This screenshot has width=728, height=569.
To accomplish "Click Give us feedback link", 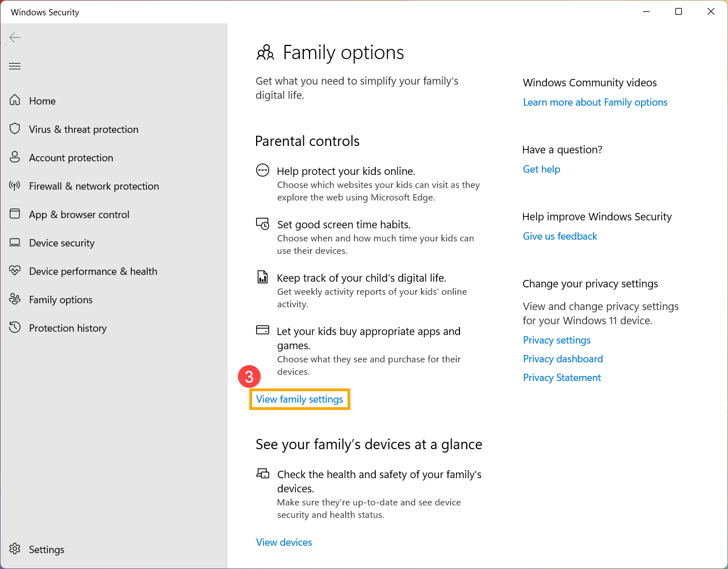I will (560, 236).
